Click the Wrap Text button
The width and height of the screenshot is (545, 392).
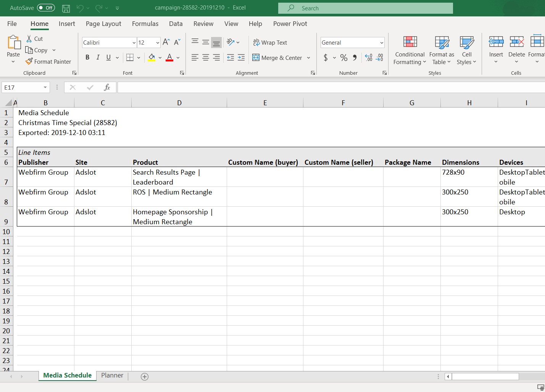click(x=270, y=43)
